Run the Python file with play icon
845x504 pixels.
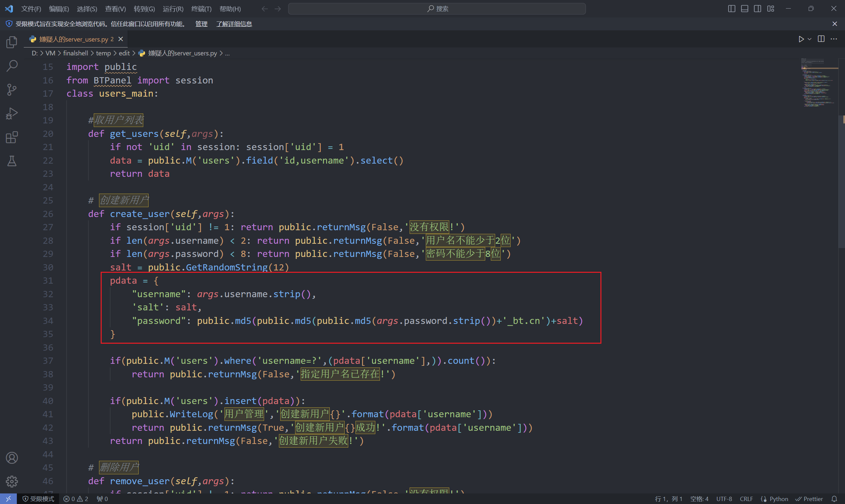pyautogui.click(x=801, y=39)
